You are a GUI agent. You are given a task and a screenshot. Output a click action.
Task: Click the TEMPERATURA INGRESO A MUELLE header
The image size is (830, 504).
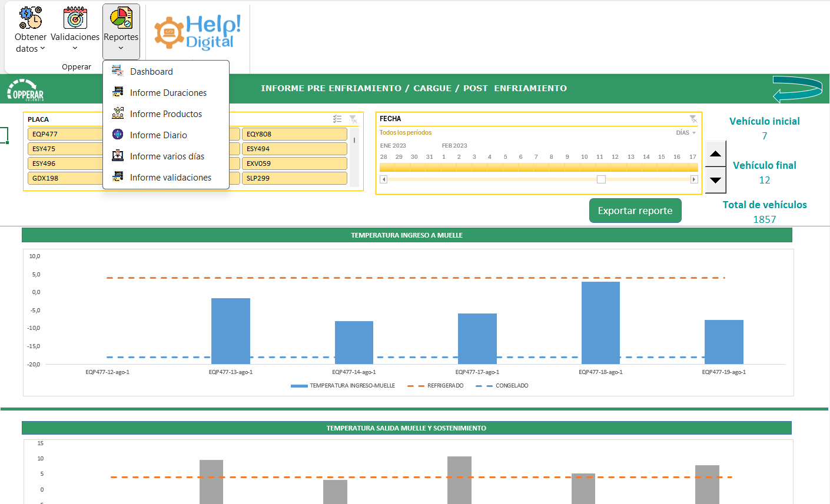pyautogui.click(x=407, y=235)
